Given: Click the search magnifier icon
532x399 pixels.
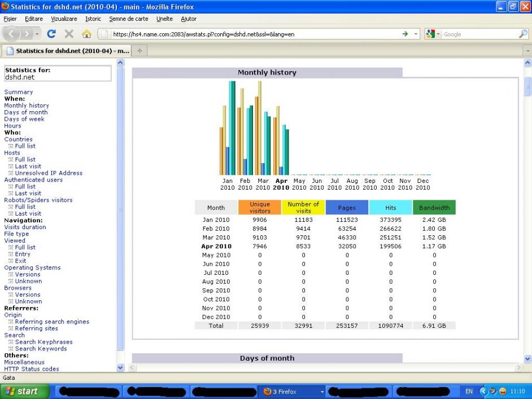Looking at the screenshot, I should coord(522,34).
